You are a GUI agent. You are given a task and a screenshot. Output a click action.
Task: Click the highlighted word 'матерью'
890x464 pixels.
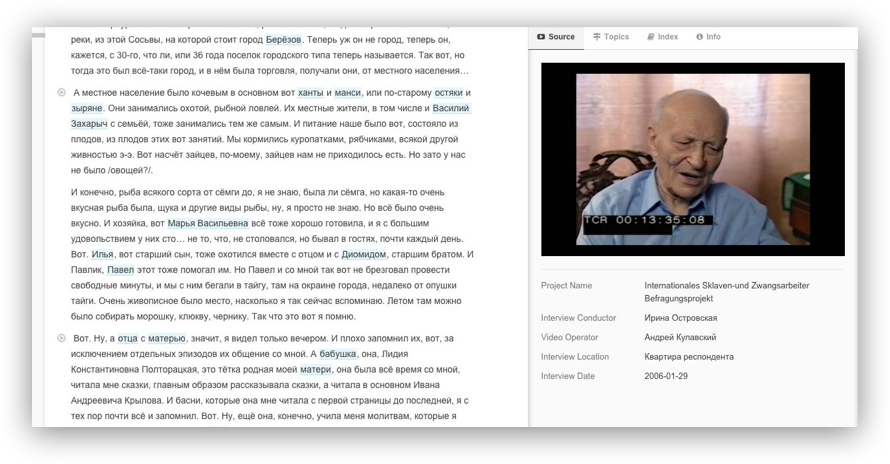(x=167, y=339)
